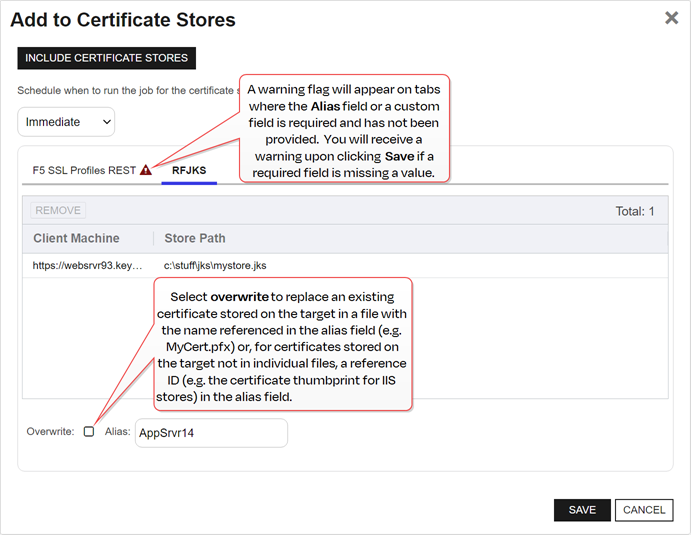Enable the Overwrite checkbox
Image resolution: width=691 pixels, height=535 pixels.
click(89, 431)
